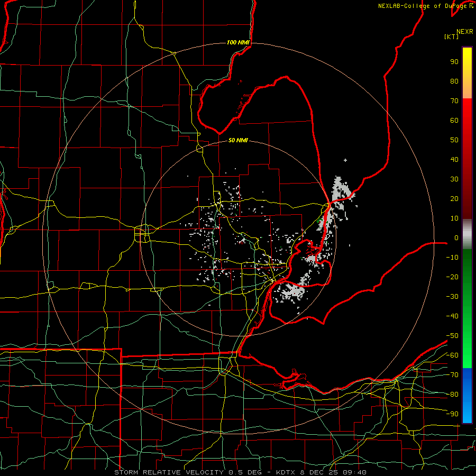This screenshot has width=476, height=476.
Task: Select the -80 knot scale label
Action: coord(452,395)
